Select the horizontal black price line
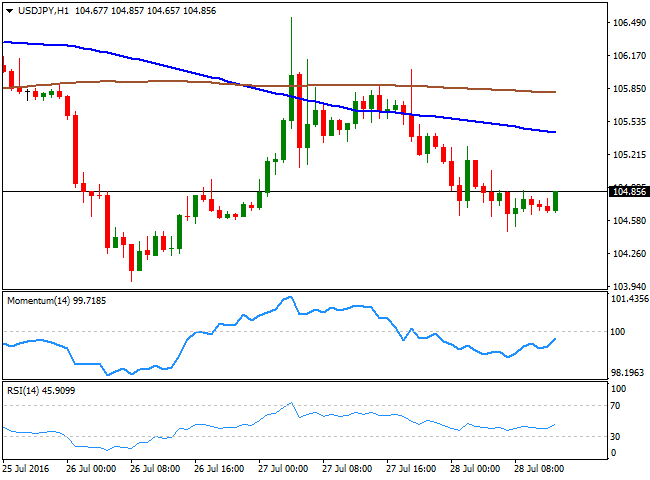Viewport: 650px width, 480px height. (305, 192)
